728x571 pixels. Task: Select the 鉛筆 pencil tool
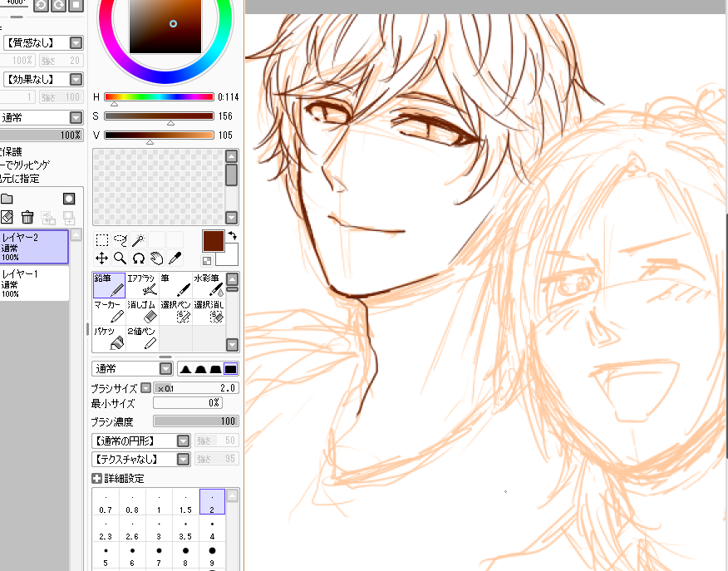click(x=109, y=285)
